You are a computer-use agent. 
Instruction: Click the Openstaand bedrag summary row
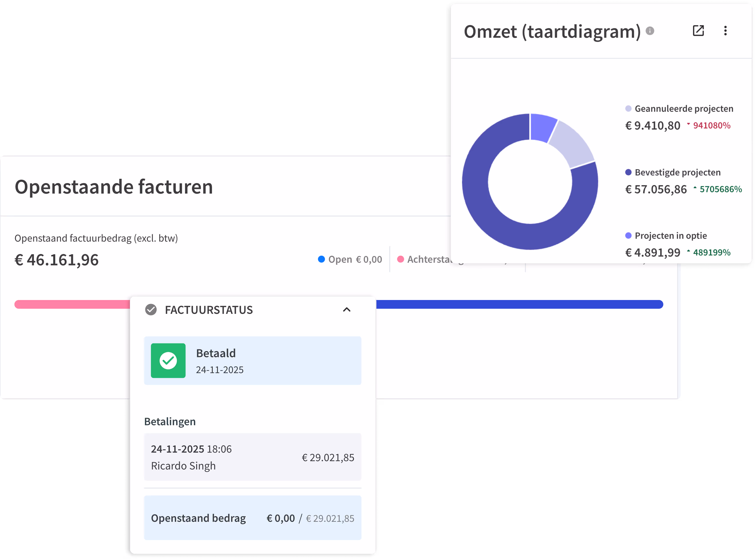(252, 518)
